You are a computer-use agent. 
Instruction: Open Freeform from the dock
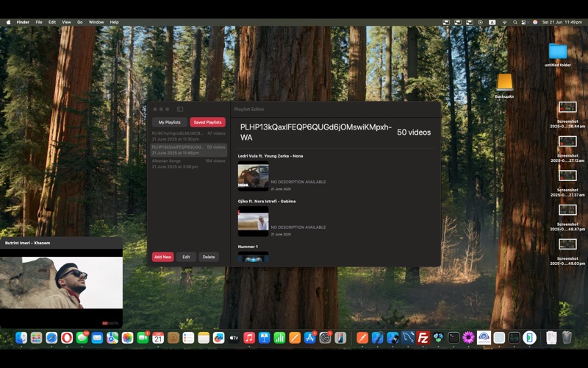click(218, 338)
